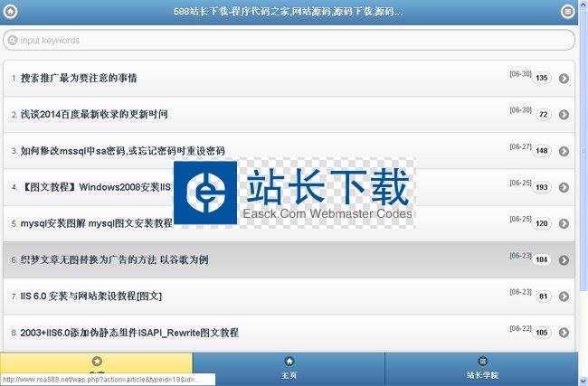Click arrow icon on row with count 193
The image size is (588, 386).
[564, 187]
